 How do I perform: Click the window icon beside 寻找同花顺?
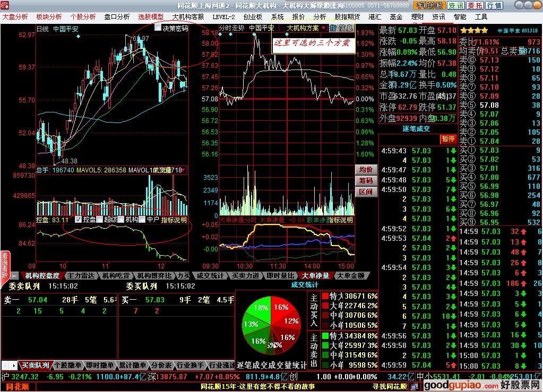[x=414, y=387]
